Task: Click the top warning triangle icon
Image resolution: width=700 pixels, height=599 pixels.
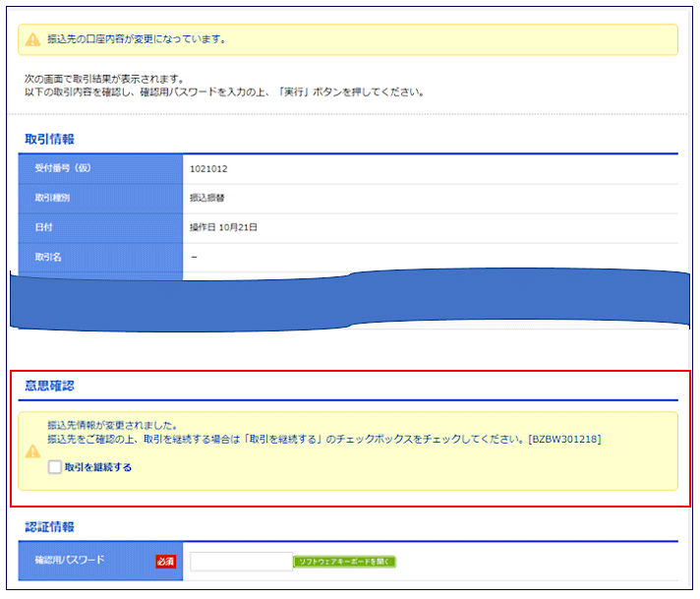Action: pos(32,39)
